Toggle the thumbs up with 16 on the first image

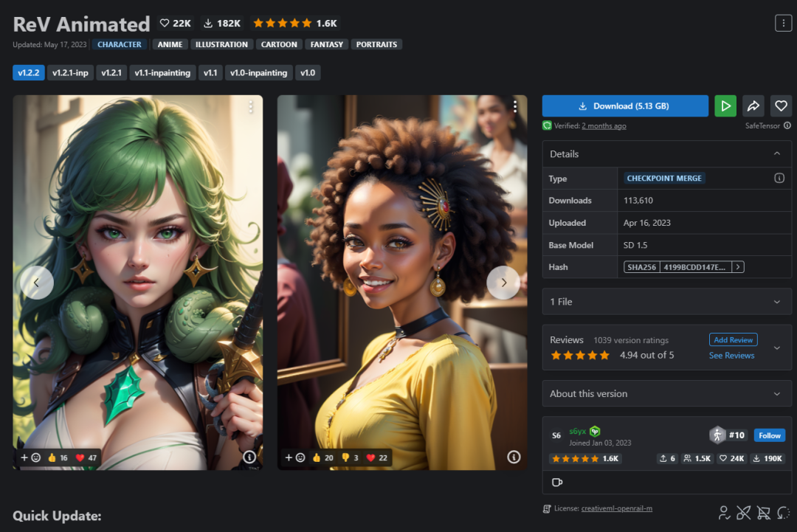click(x=58, y=457)
